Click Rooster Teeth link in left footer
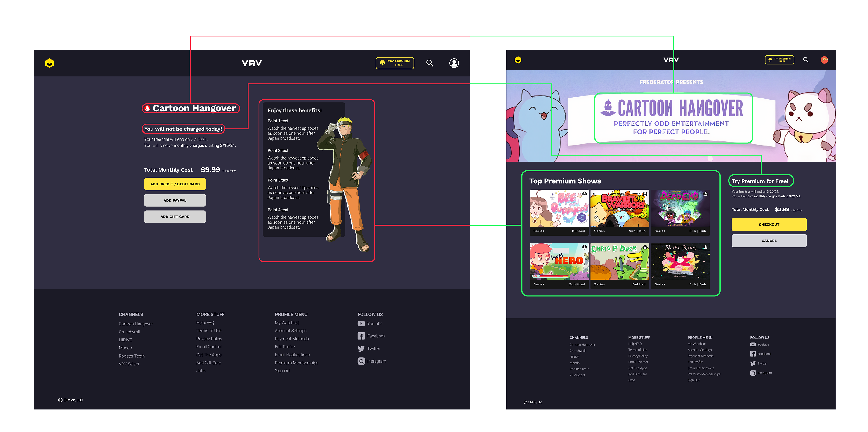The image size is (868, 432). [x=131, y=356]
